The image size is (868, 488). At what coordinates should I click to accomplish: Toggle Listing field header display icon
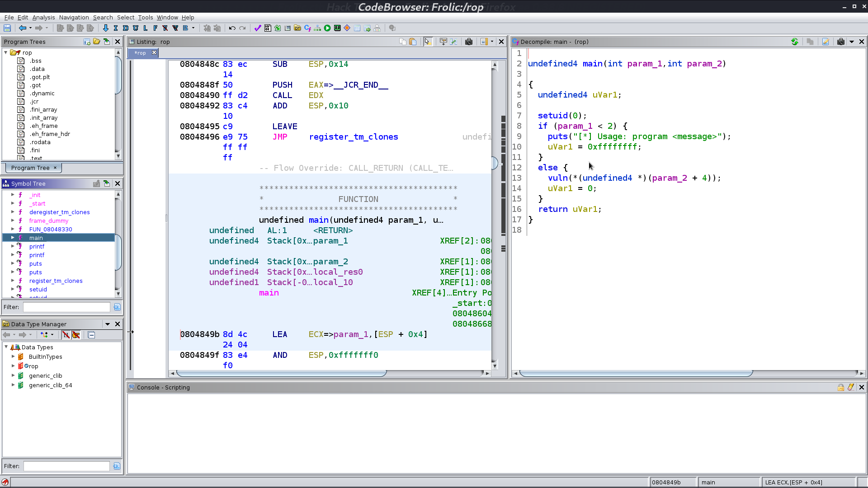pos(443,42)
